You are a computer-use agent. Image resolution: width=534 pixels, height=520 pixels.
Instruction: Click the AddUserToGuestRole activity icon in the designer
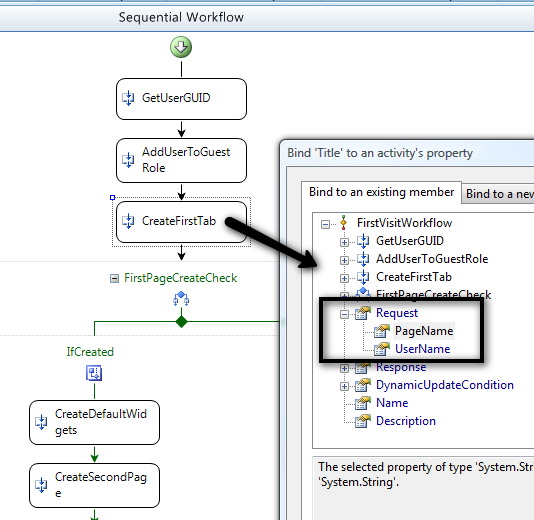[x=128, y=160]
